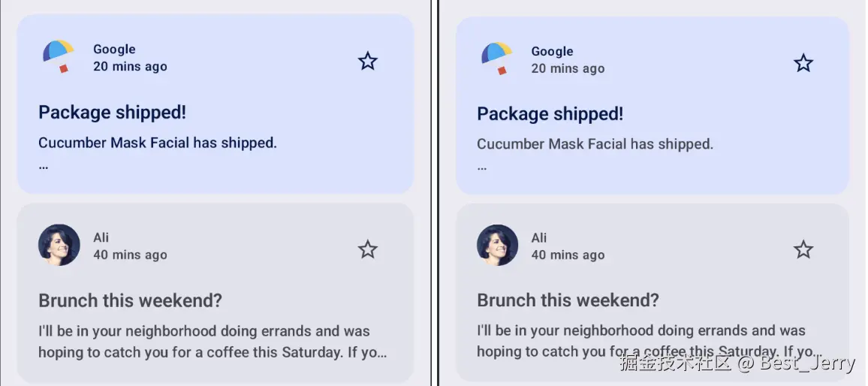Click the neighborhood errands preview, left panel
The height and width of the screenshot is (386, 868).
tap(204, 331)
